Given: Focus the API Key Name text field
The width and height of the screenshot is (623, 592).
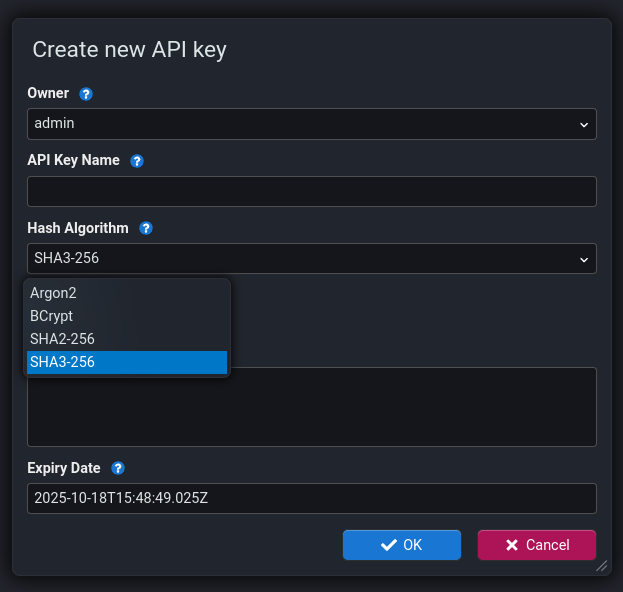Looking at the screenshot, I should (311, 191).
